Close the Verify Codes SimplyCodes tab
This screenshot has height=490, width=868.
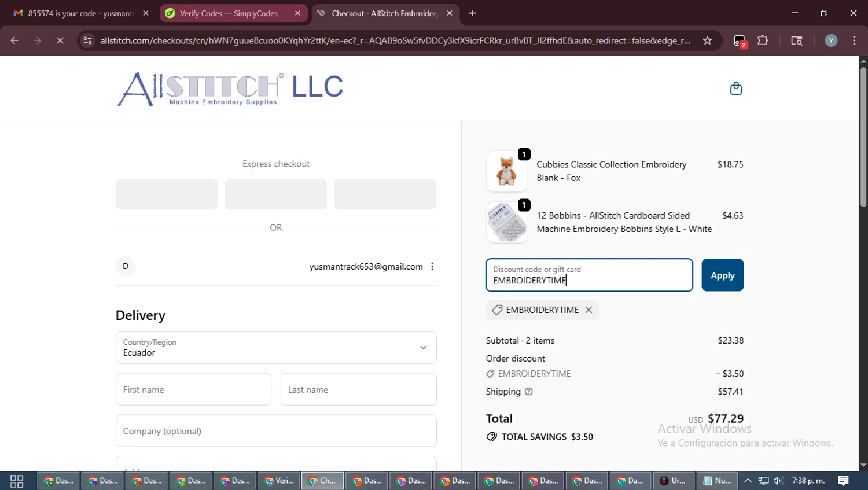[x=297, y=13]
